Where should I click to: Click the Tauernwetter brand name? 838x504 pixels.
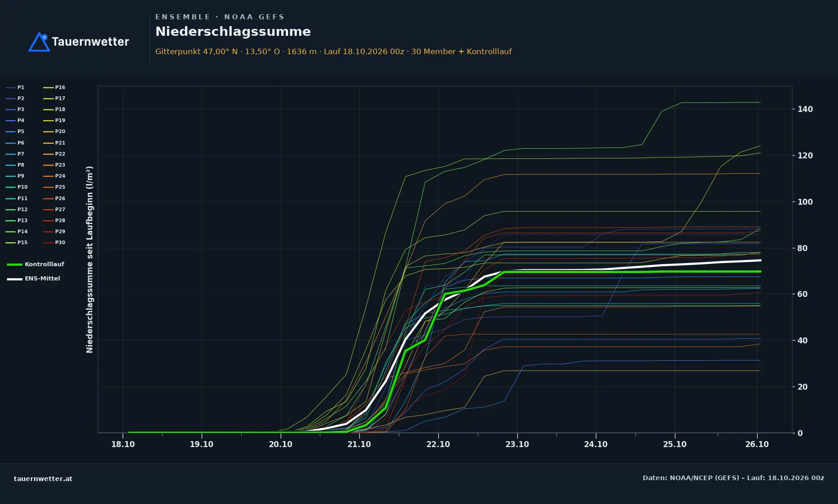[91, 42]
